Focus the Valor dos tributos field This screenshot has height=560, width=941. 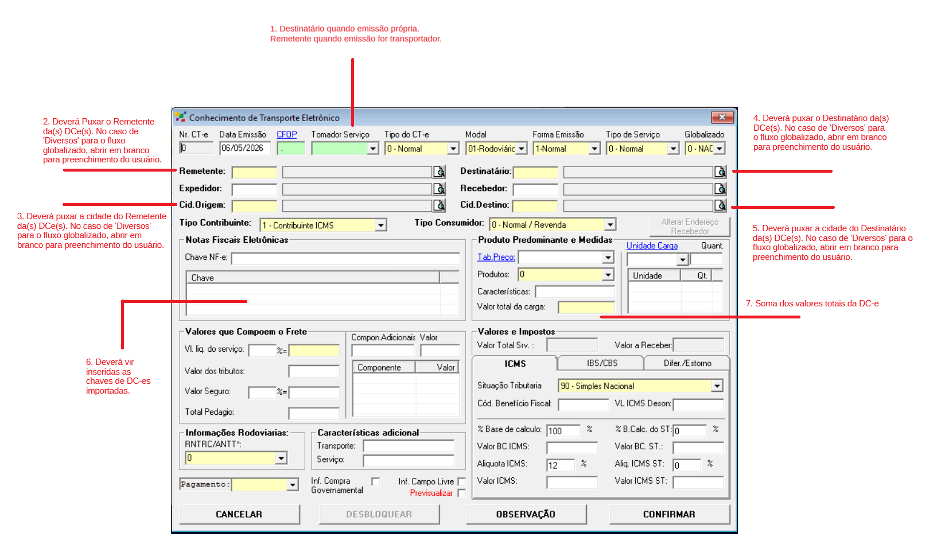click(x=314, y=371)
